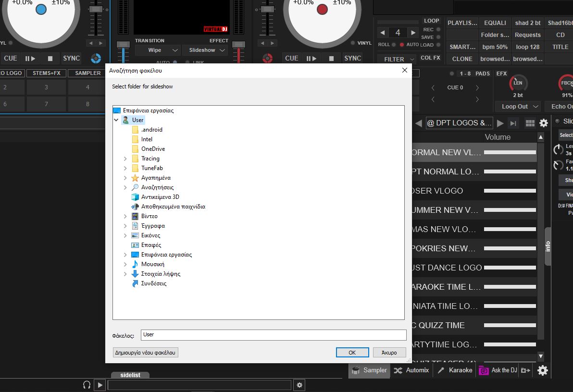
Task: Toggle right deck VINYL mode
Action: tap(361, 43)
